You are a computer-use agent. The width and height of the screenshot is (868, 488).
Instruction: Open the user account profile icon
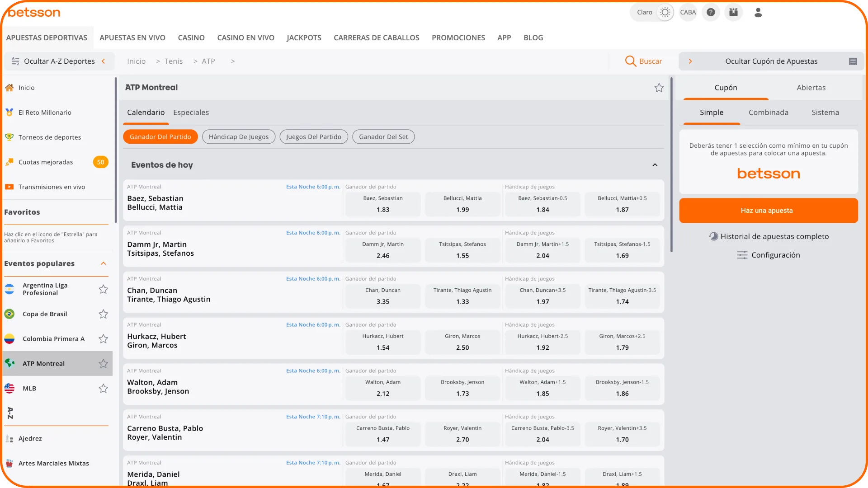click(x=758, y=12)
